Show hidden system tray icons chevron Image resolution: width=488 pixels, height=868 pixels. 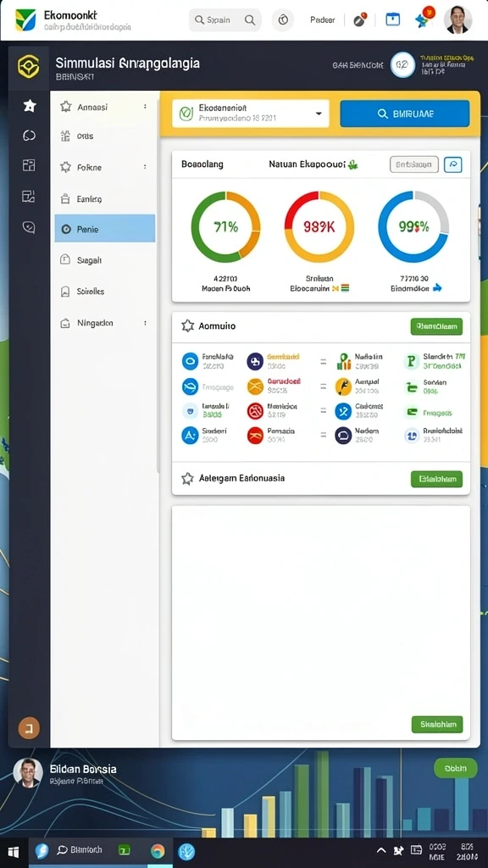coord(381,850)
